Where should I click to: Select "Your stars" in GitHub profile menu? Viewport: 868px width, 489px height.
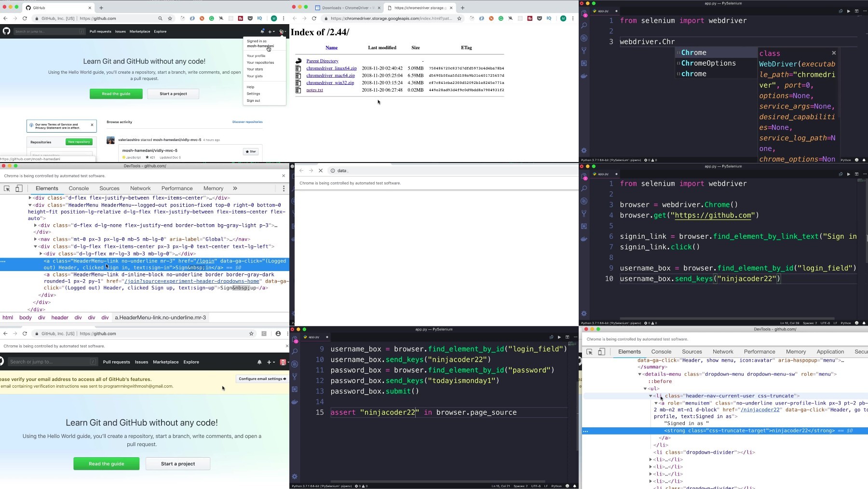point(255,69)
